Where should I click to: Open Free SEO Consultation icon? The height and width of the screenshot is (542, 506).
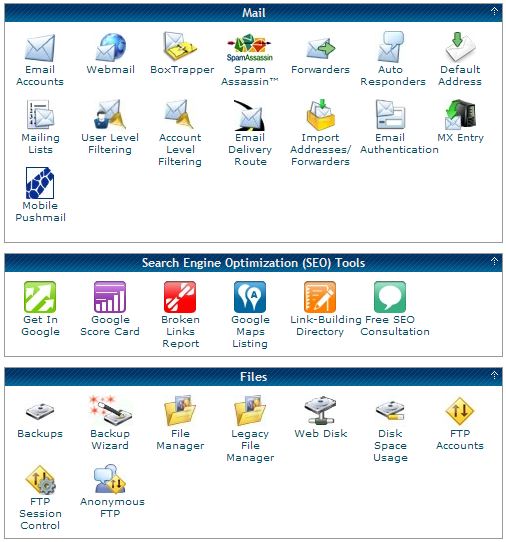pos(390,297)
